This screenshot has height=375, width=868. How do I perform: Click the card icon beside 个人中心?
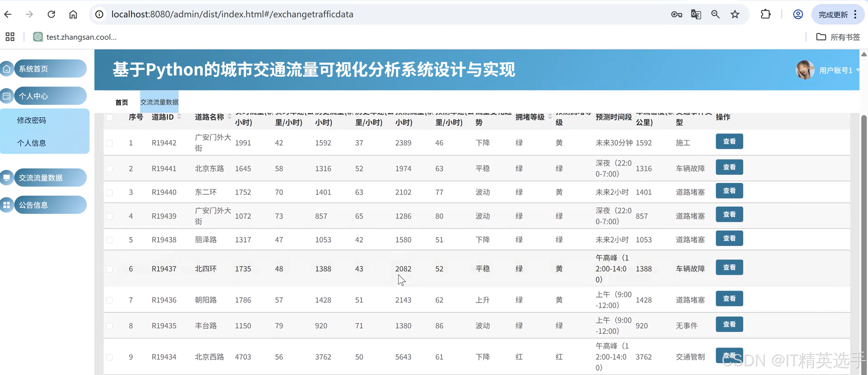(x=7, y=96)
